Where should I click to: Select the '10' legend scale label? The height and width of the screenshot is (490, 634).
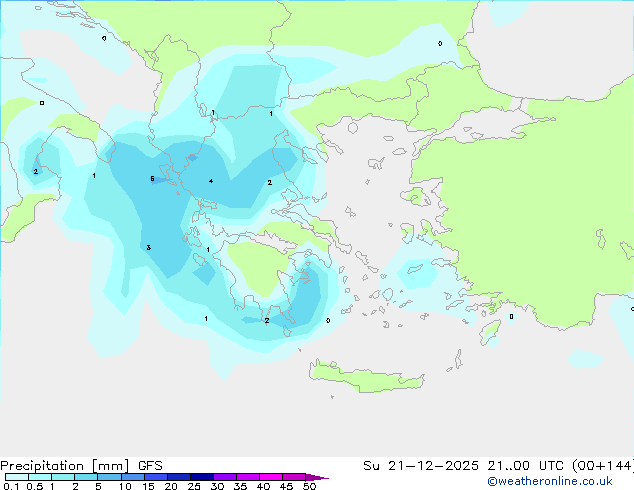tap(125, 486)
